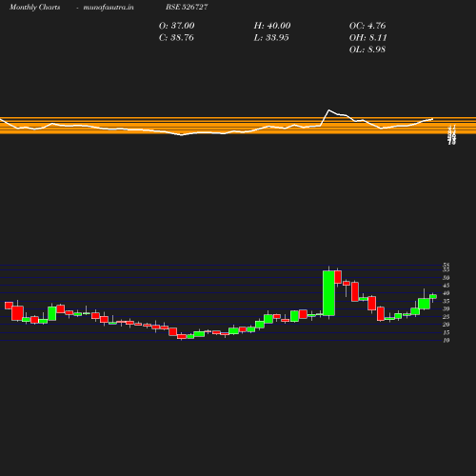Click the low price "L: 33.95"
The image size is (476, 476).
pos(271,37)
